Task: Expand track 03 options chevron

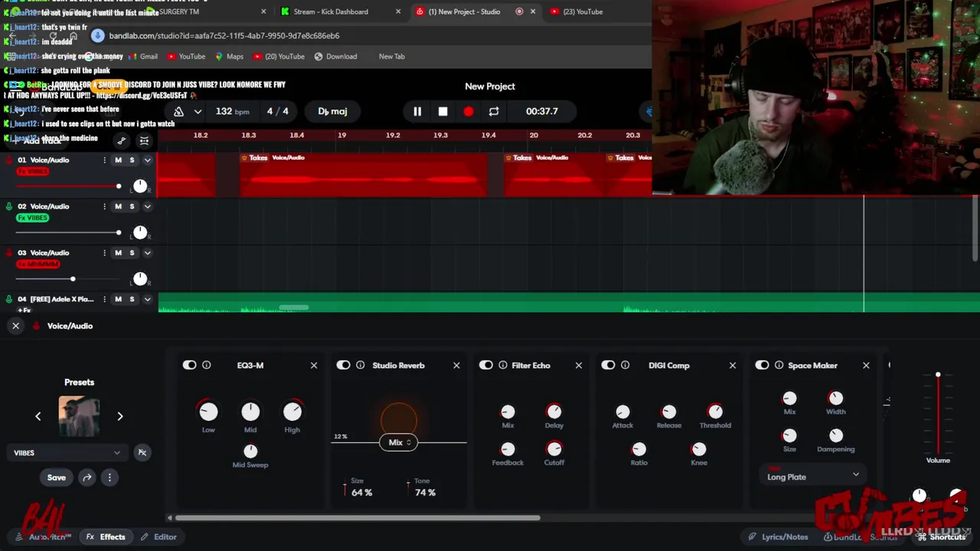Action: coord(147,253)
